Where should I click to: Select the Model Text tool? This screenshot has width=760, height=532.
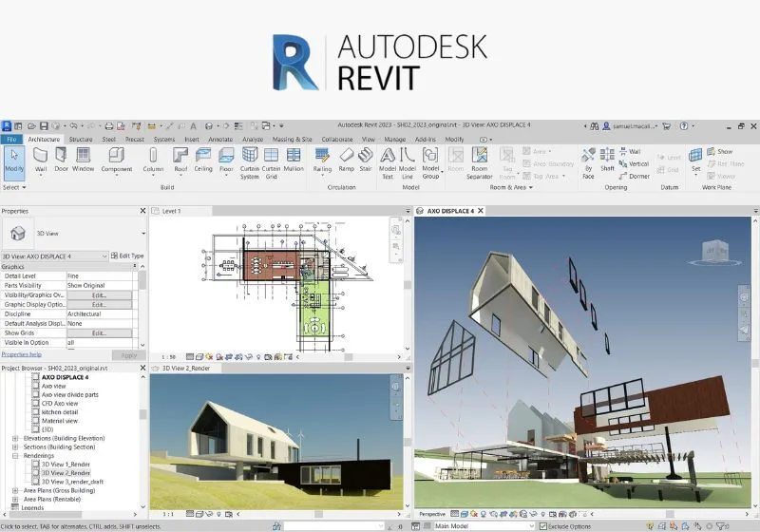tap(388, 163)
